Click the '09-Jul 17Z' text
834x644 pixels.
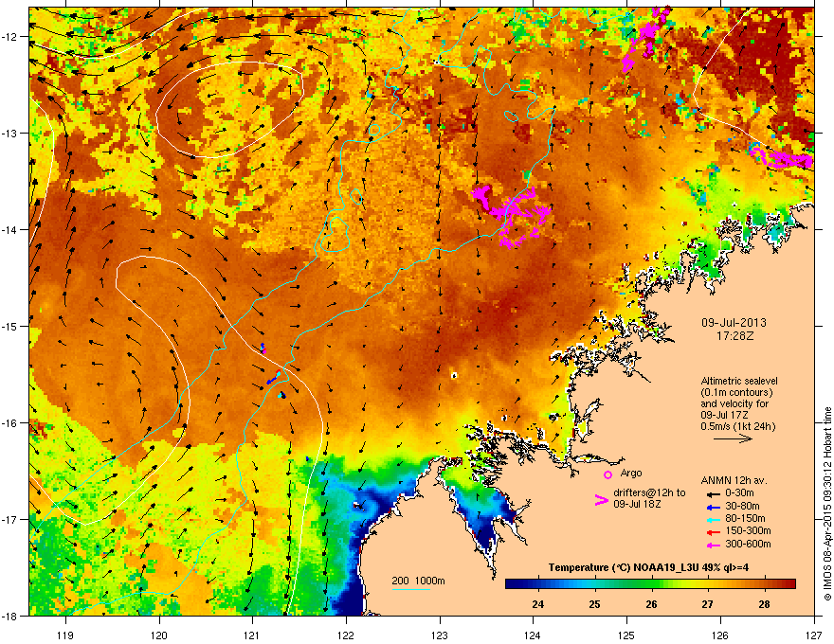click(723, 415)
